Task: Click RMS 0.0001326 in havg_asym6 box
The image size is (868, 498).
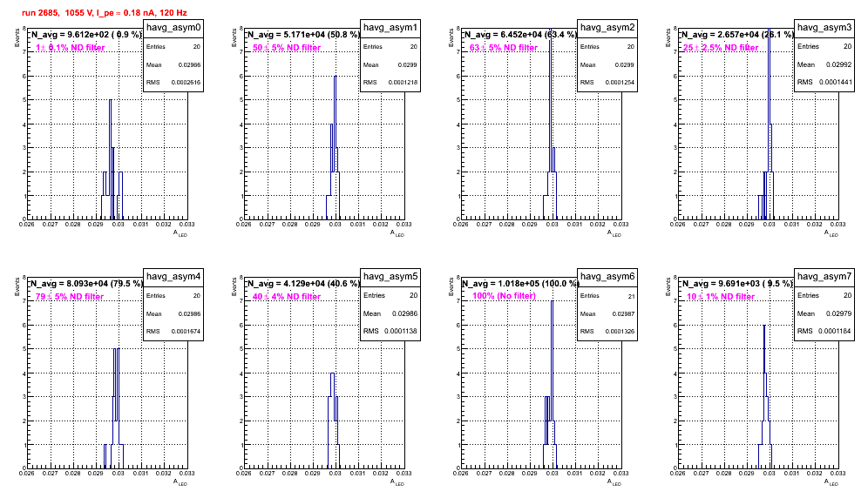Action: point(607,332)
